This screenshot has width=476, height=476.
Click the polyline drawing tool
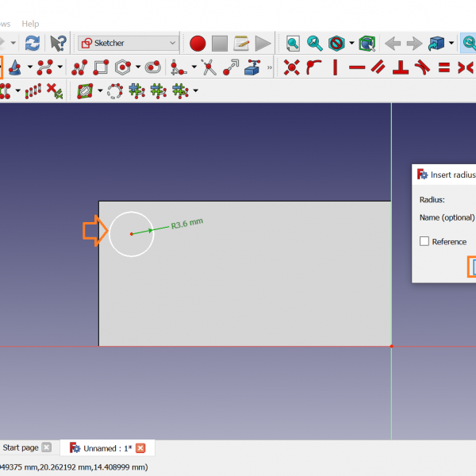pos(79,67)
